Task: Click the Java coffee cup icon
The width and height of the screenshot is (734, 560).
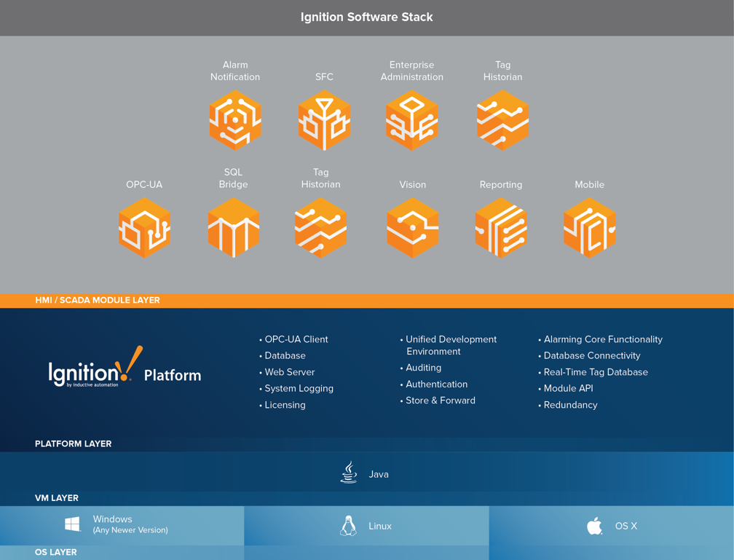Action: click(349, 472)
